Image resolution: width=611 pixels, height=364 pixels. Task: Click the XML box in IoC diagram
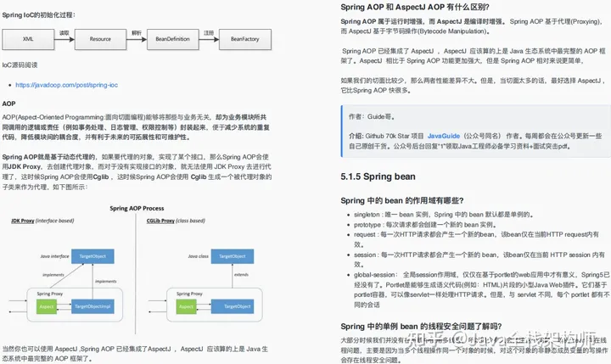tap(28, 39)
